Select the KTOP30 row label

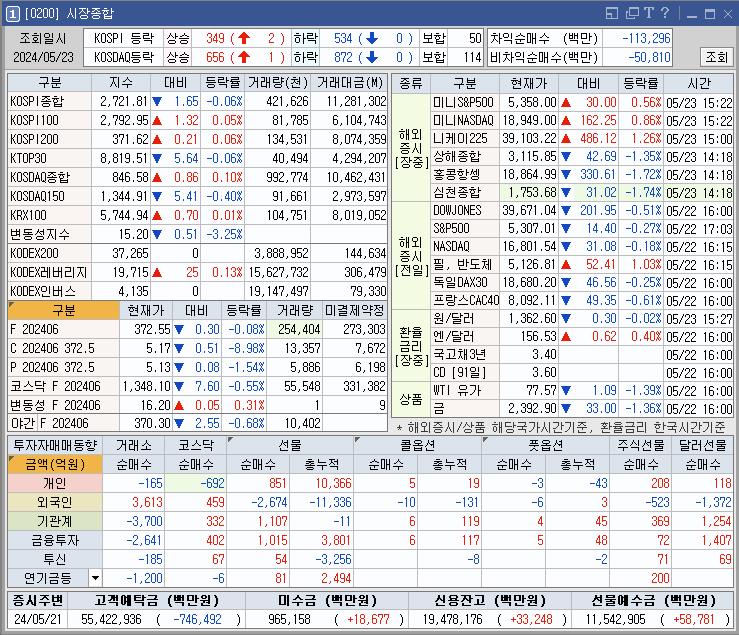click(x=49, y=158)
